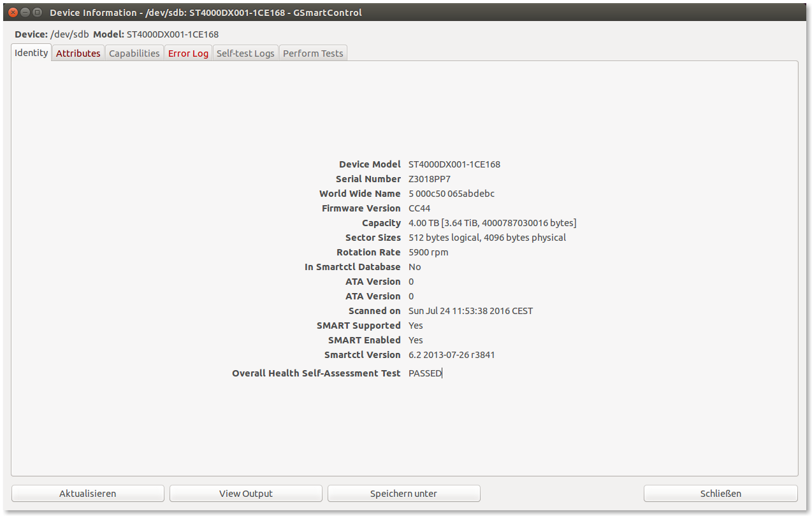
Task: Select the Identity tab
Action: tap(31, 53)
